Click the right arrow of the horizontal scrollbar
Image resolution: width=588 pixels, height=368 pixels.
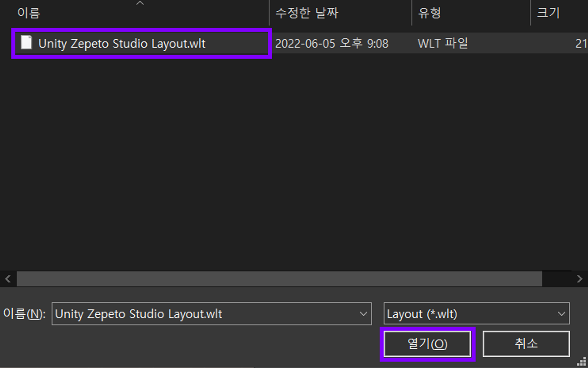tap(579, 279)
